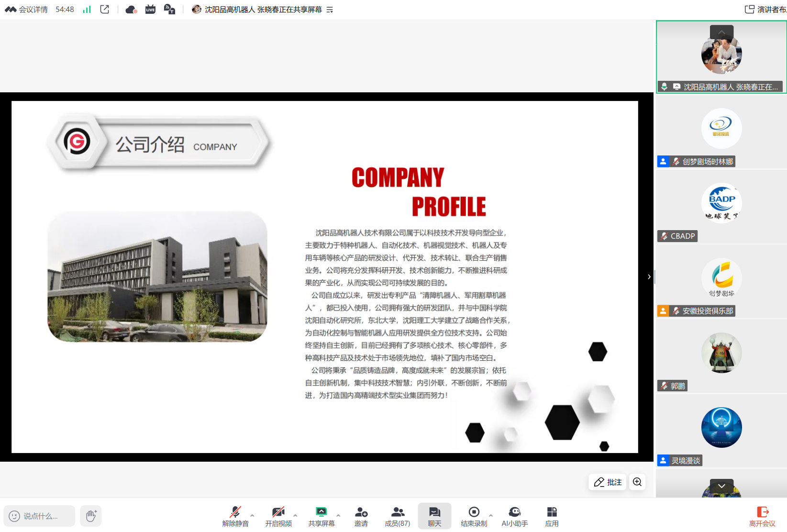Select the 创梦剧场时林娜 participant avatar

point(721,128)
